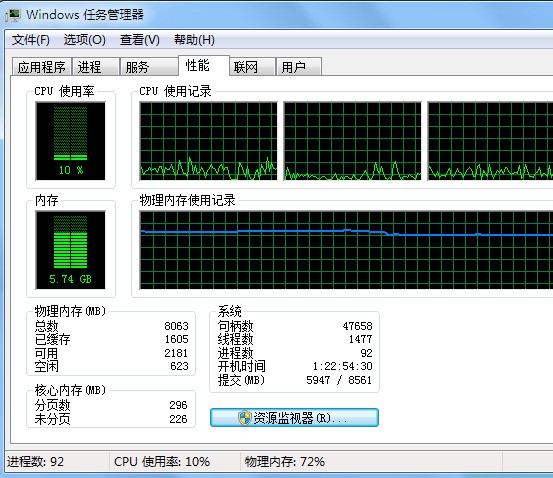Click the 线程数 value 1477
Screen dimensions: 553x478
pos(360,339)
